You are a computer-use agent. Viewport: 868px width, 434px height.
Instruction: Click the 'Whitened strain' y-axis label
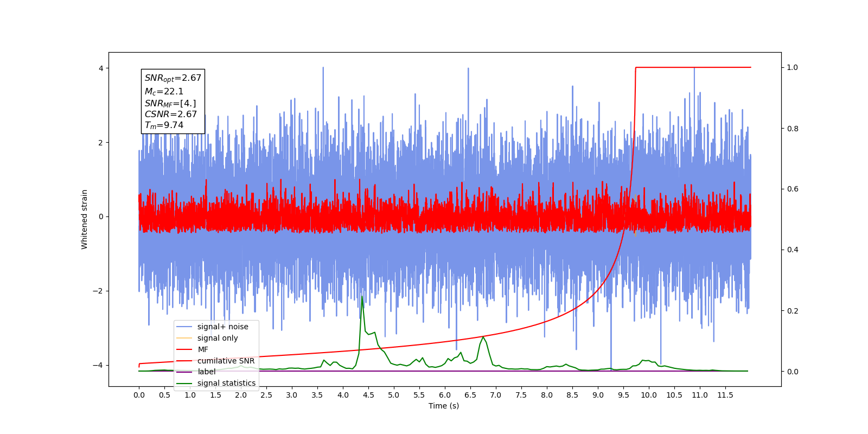84,219
